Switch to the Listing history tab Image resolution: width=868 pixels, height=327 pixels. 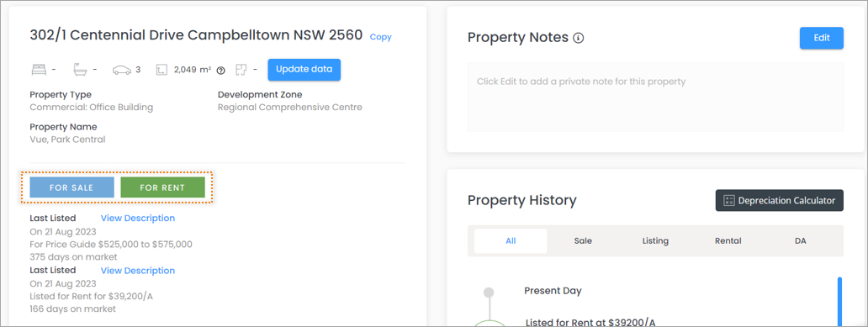655,240
